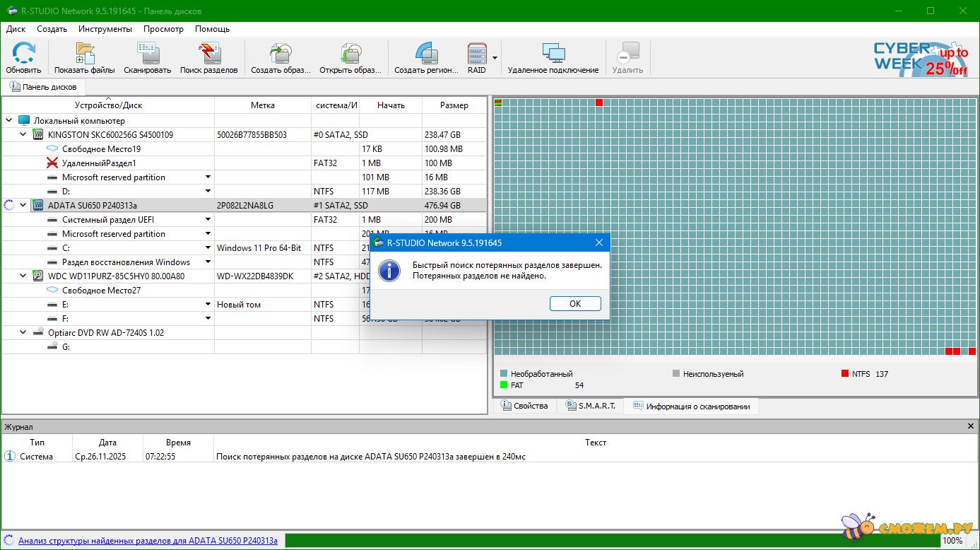Image resolution: width=980 pixels, height=550 pixels.
Task: Click Создать регион toolbar icon
Action: tap(426, 54)
